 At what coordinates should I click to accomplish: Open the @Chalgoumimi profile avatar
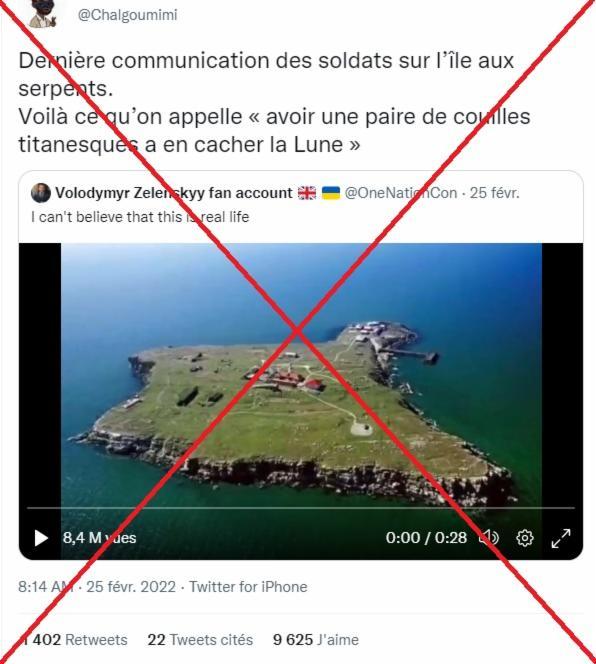pos(42,14)
